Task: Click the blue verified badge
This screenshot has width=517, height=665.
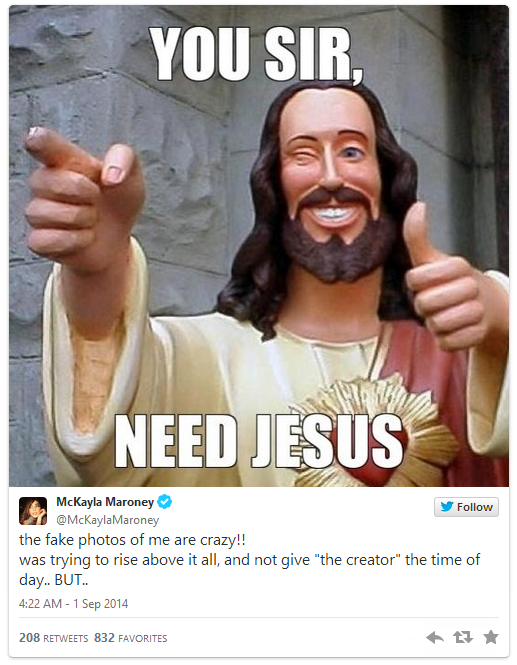Action: (x=165, y=501)
